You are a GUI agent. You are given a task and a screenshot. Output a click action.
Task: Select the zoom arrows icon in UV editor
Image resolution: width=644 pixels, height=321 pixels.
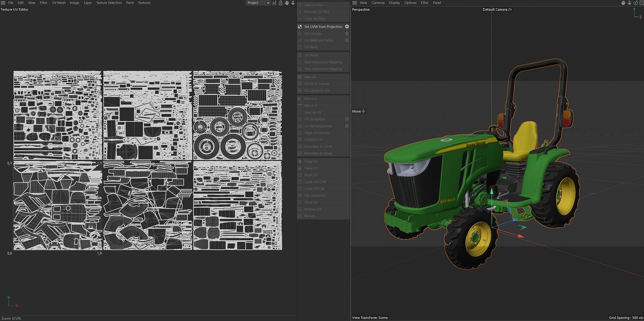(x=293, y=3)
